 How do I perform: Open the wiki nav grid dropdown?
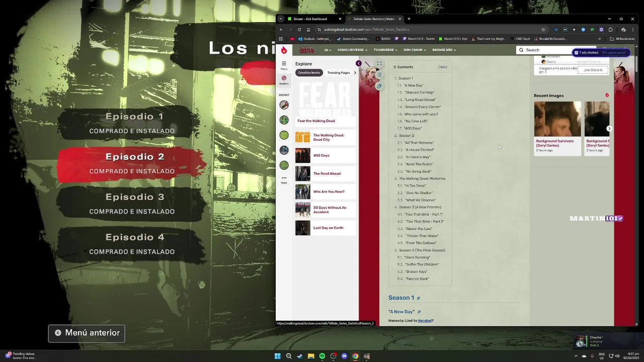tap(328, 50)
